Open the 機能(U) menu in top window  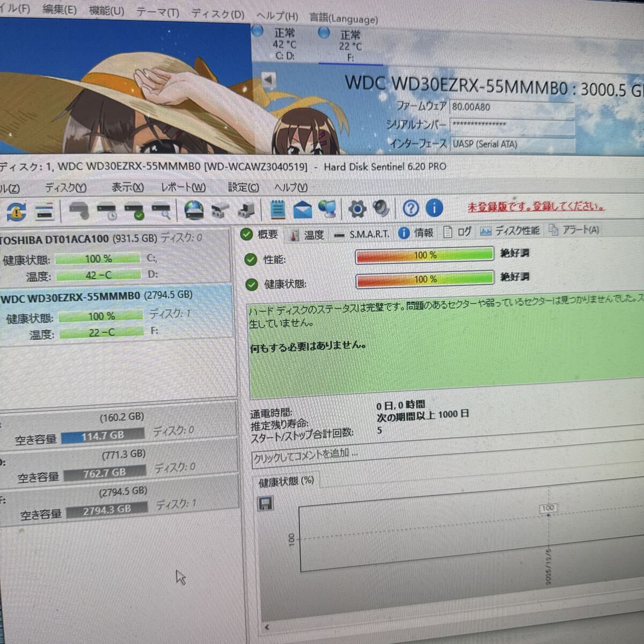point(106,11)
